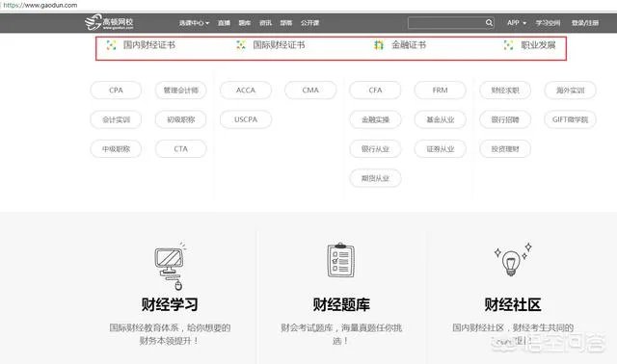Select the 国内财经证书 category heading
The height and width of the screenshot is (364, 617).
click(149, 45)
